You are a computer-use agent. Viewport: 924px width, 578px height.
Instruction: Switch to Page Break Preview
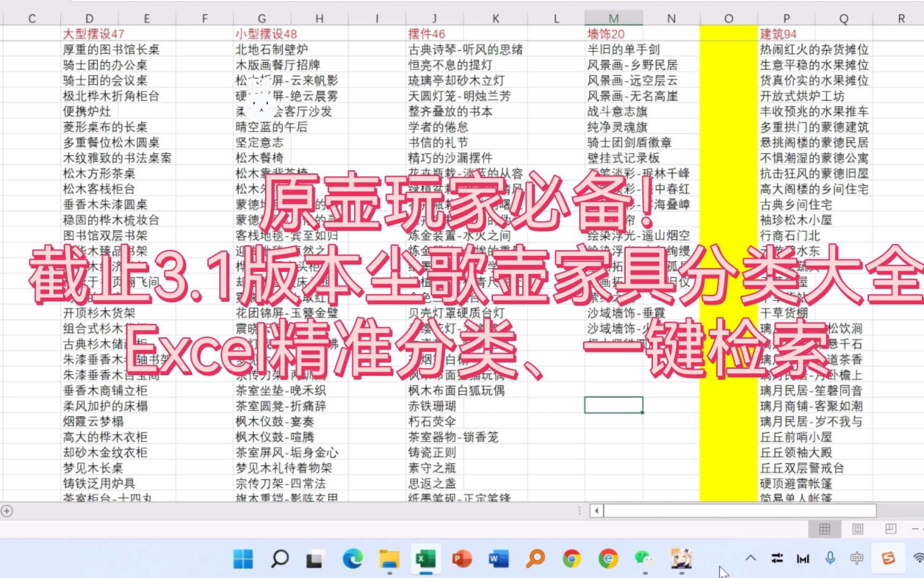891,529
